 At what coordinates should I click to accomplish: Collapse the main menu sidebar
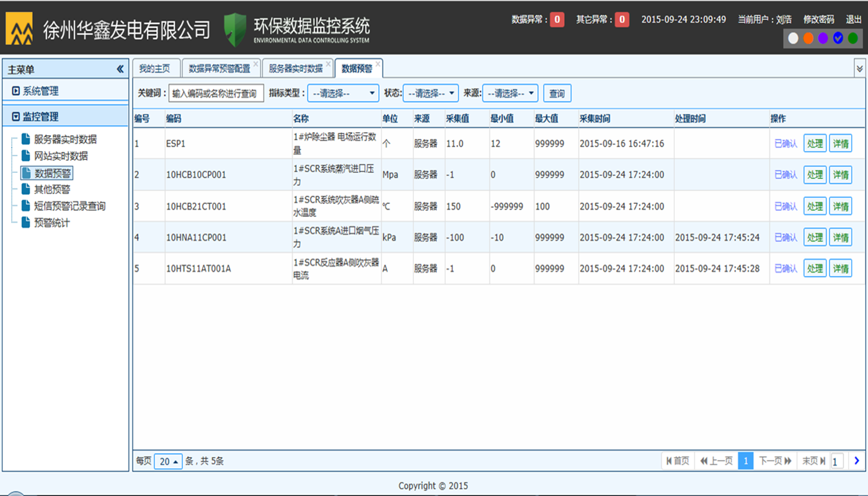[120, 69]
